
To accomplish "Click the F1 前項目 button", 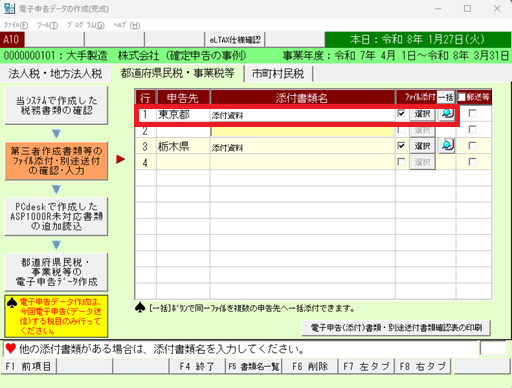I will 29,367.
